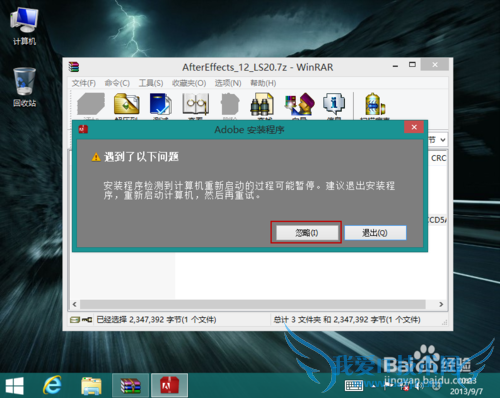Open File Explorer from the taskbar
Viewport: 500px width, 398px height.
pos(91,386)
